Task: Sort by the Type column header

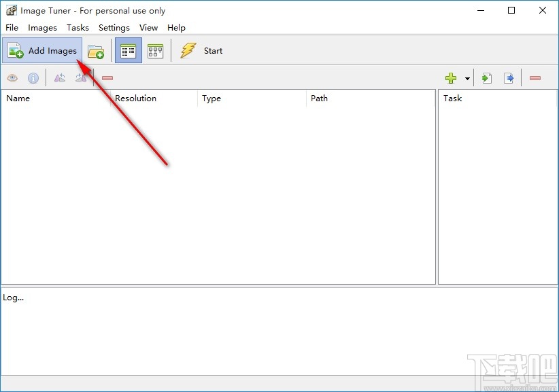Action: pos(252,99)
